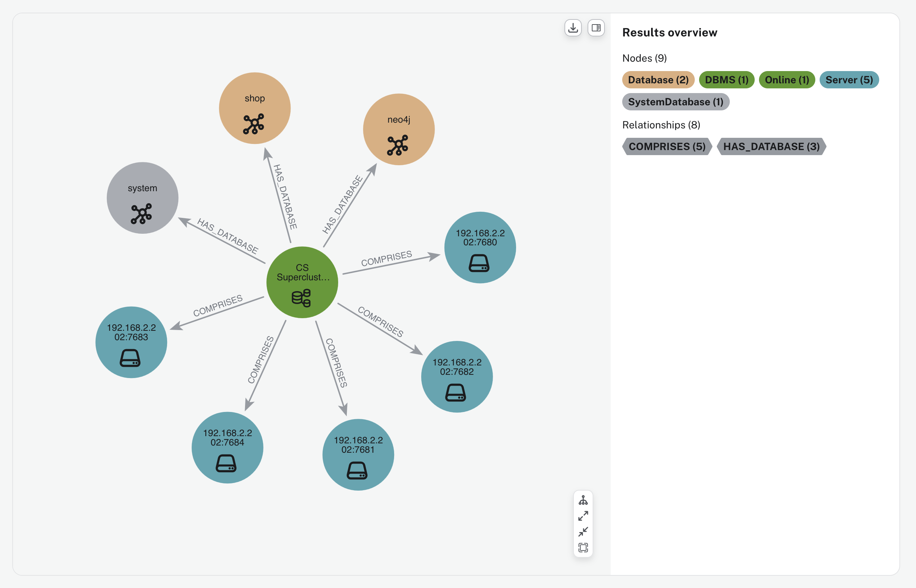Image resolution: width=916 pixels, height=588 pixels.
Task: Click server node 192.168.2.202:7680
Action: tap(480, 247)
